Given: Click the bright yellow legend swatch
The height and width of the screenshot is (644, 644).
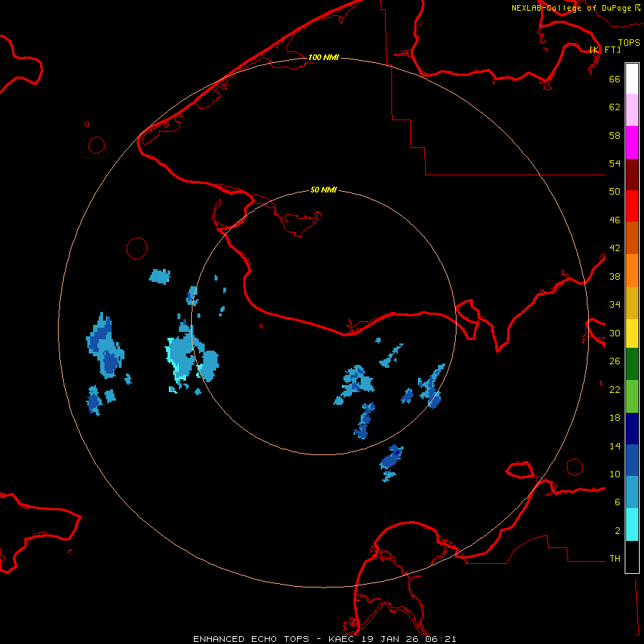Looking at the screenshot, I should (632, 333).
